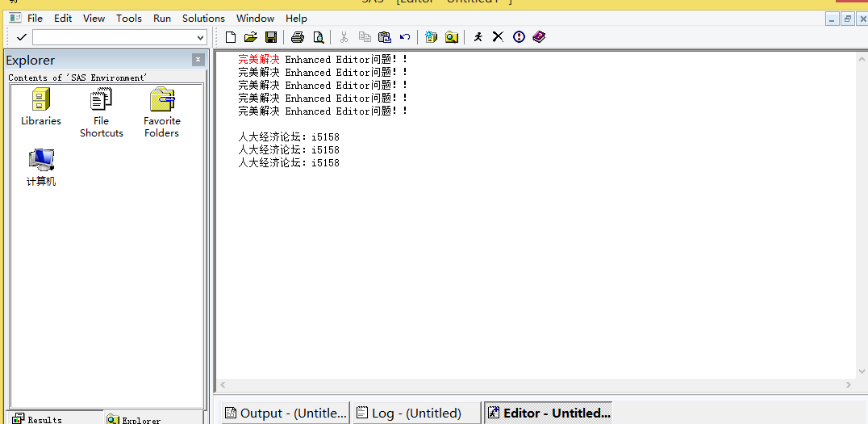The width and height of the screenshot is (868, 424).
Task: Switch to the Output window tab
Action: pos(286,413)
